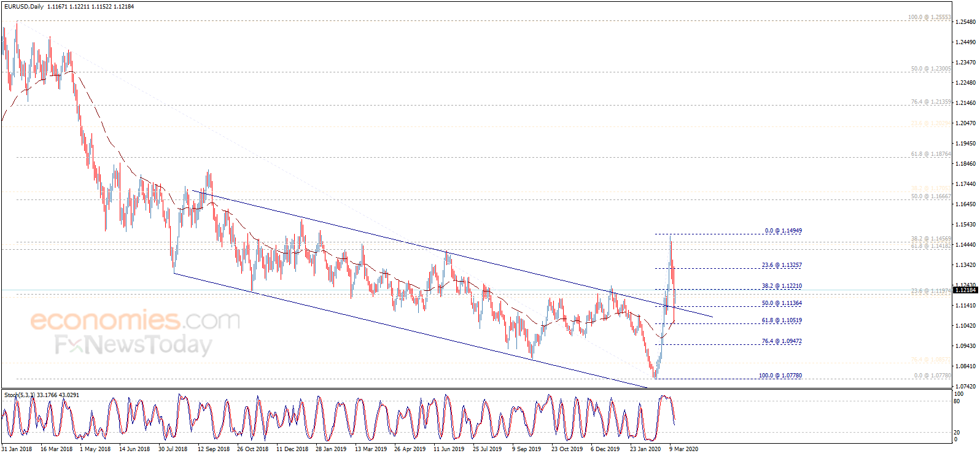This screenshot has height=456, width=980.
Task: Select the 1.18460 price axis value
Action: pos(966,164)
